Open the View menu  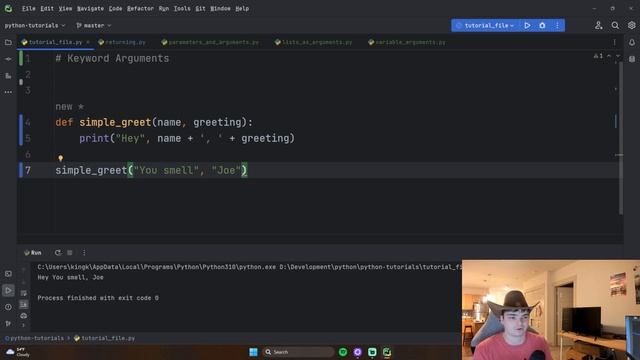[65, 8]
